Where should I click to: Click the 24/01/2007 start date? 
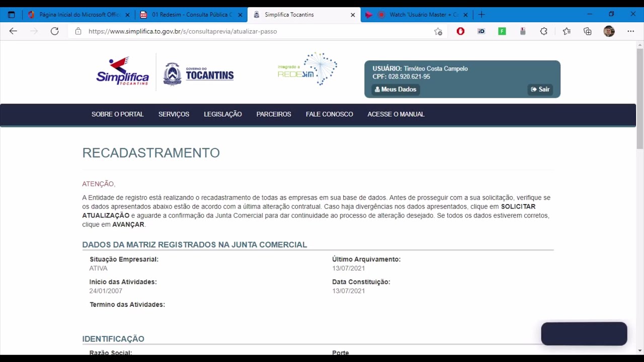click(x=106, y=291)
